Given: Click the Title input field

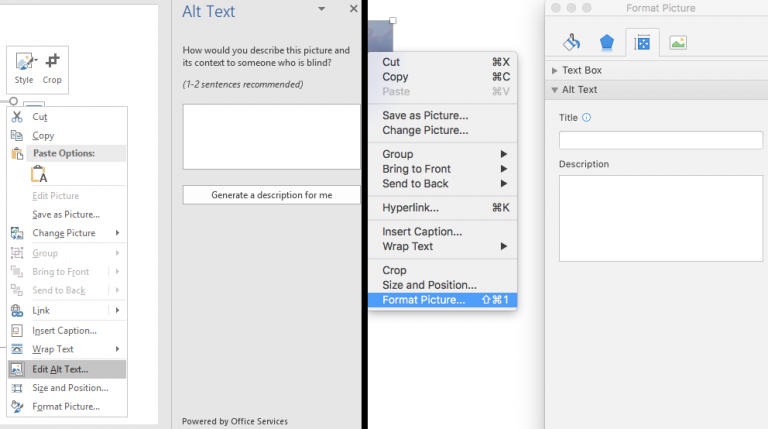Looking at the screenshot, I should click(x=660, y=140).
